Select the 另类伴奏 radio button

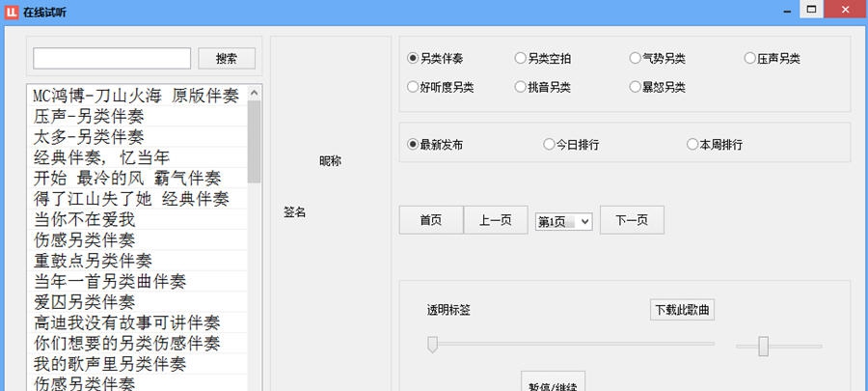435,58
